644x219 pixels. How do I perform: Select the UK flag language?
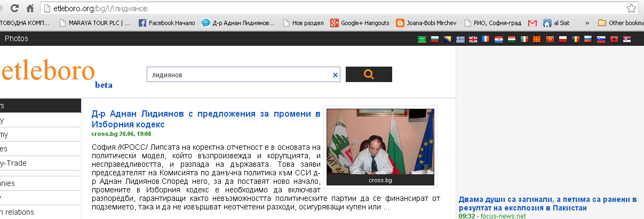pyautogui.click(x=473, y=39)
